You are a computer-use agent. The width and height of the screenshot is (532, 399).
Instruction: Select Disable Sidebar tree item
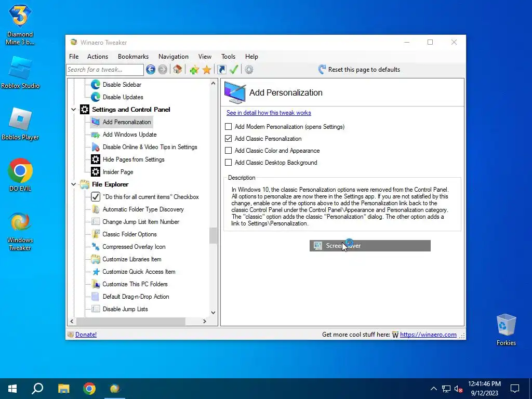tap(122, 85)
